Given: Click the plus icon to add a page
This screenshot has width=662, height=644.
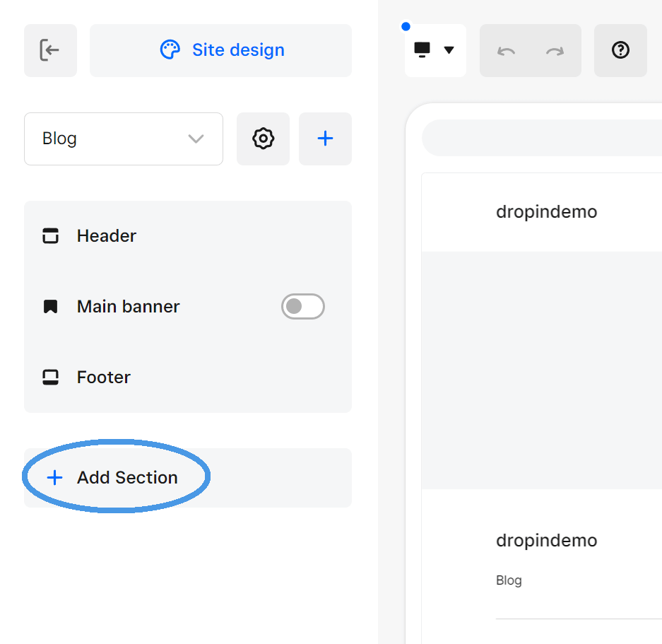Looking at the screenshot, I should [x=325, y=139].
